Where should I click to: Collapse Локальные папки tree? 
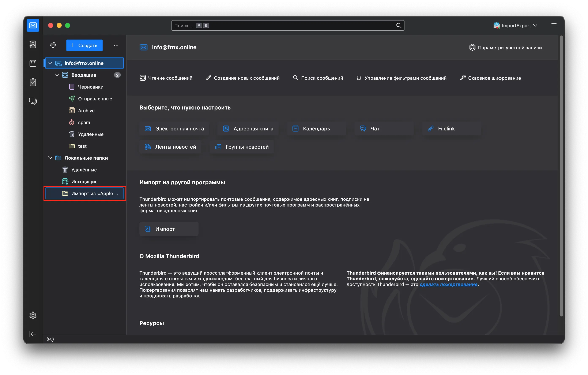pos(50,158)
